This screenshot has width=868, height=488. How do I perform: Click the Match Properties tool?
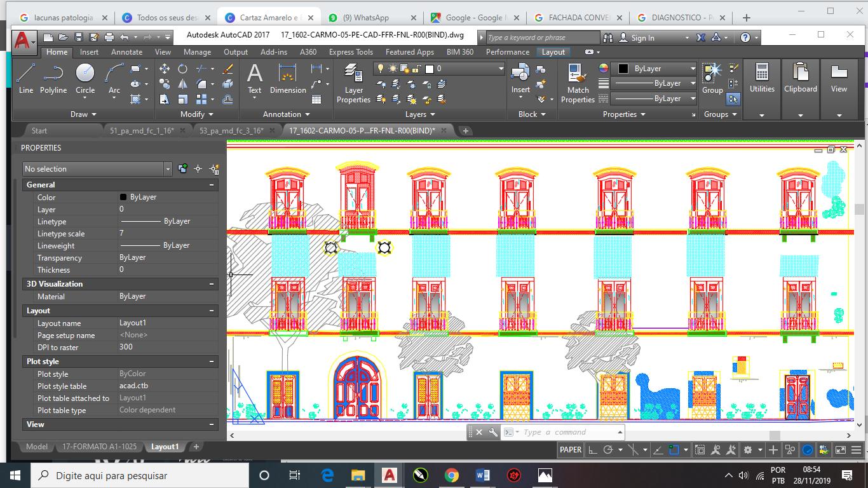[x=578, y=83]
